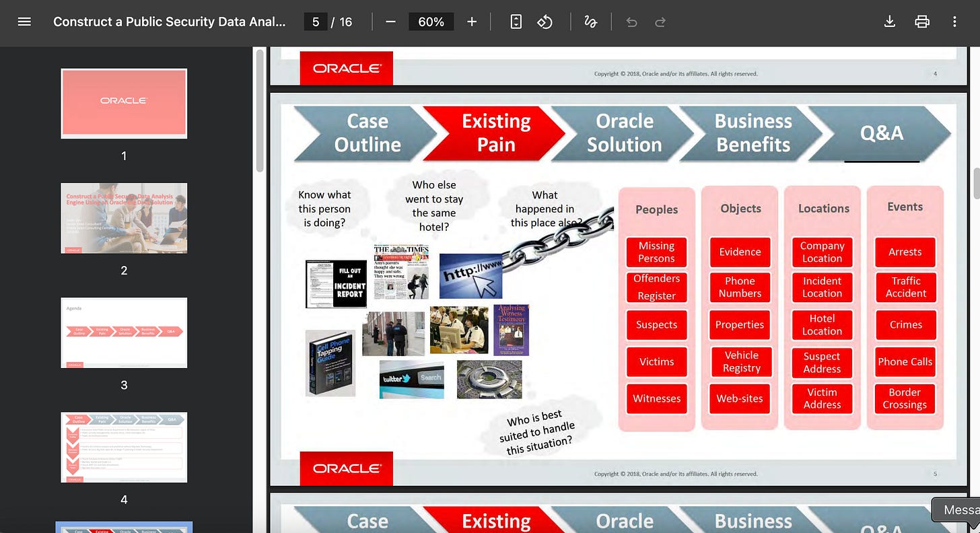Open the draw annotation tool
The height and width of the screenshot is (533, 980).
[590, 22]
